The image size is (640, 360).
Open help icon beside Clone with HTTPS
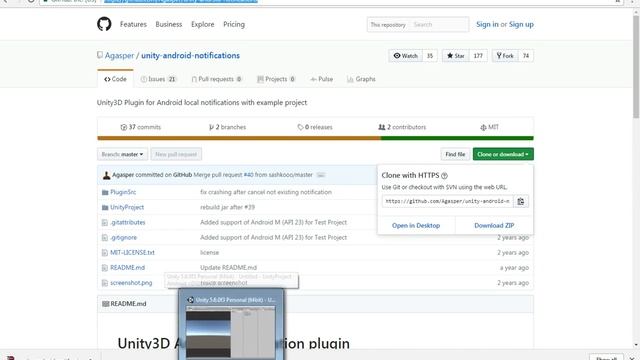click(x=444, y=176)
